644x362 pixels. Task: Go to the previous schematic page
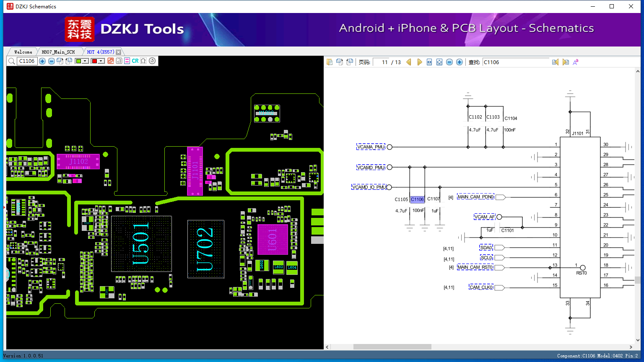409,62
